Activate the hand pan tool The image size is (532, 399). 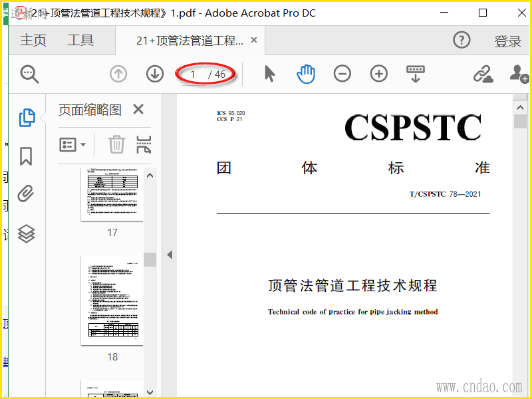[x=306, y=74]
